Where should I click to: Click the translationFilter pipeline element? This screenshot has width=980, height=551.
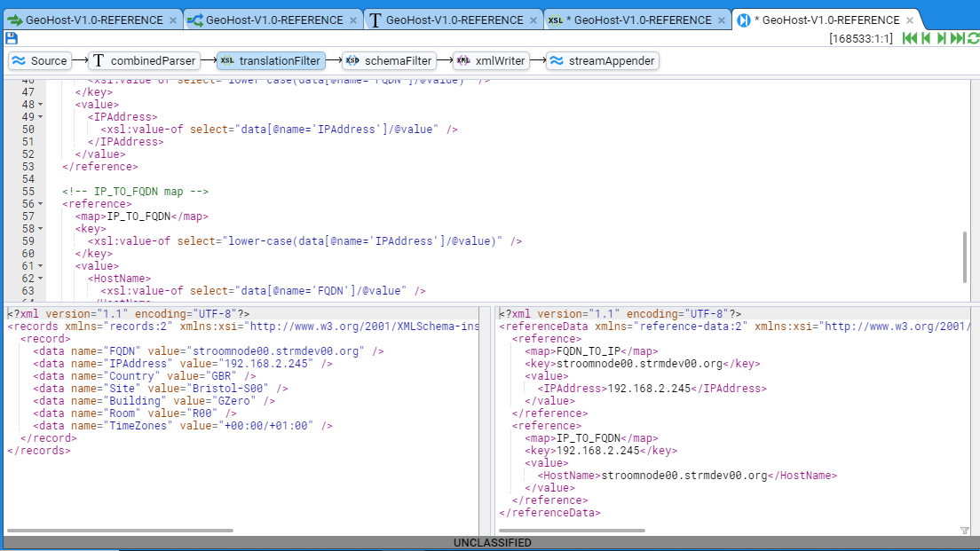tap(271, 61)
